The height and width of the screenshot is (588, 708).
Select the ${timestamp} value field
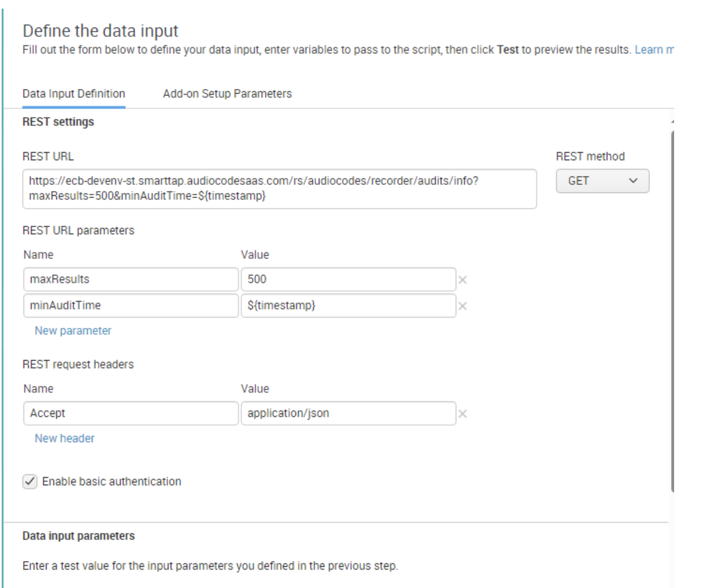tap(349, 307)
